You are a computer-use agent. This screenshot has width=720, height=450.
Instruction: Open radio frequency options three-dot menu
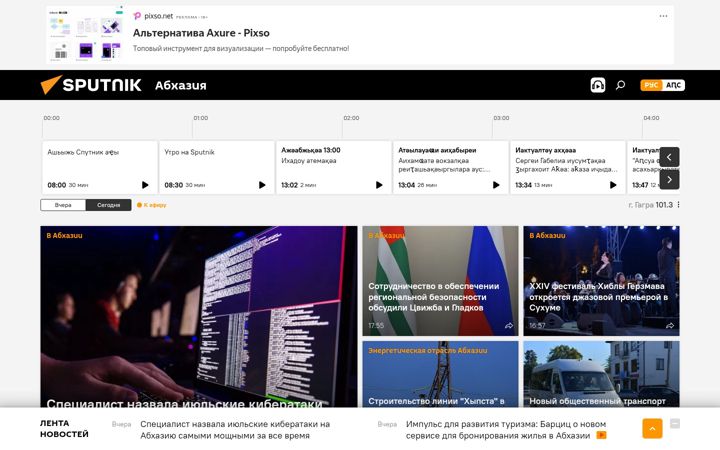[x=678, y=205]
